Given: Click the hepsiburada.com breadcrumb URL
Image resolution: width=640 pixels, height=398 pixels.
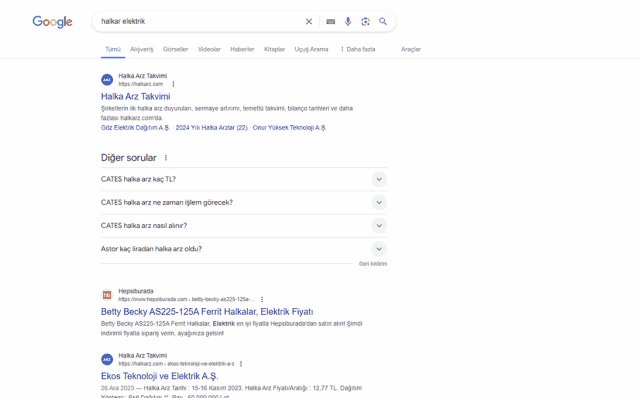Looking at the screenshot, I should (187, 299).
